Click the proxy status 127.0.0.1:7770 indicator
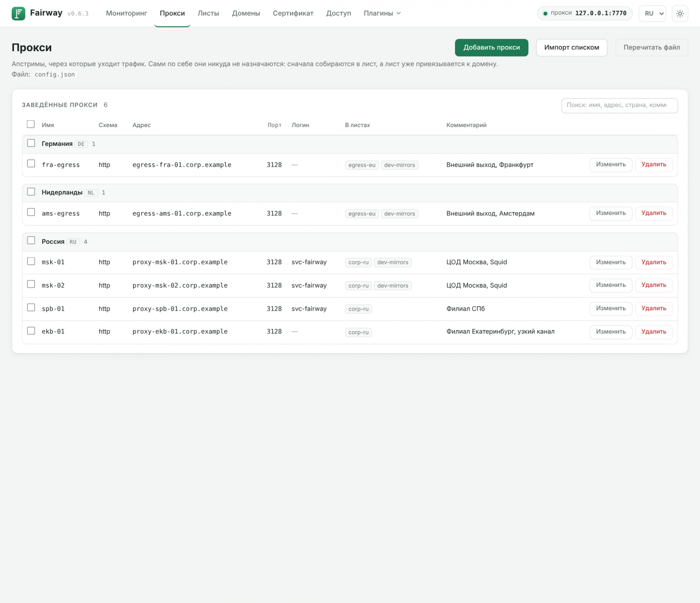The image size is (700, 603). click(x=585, y=13)
